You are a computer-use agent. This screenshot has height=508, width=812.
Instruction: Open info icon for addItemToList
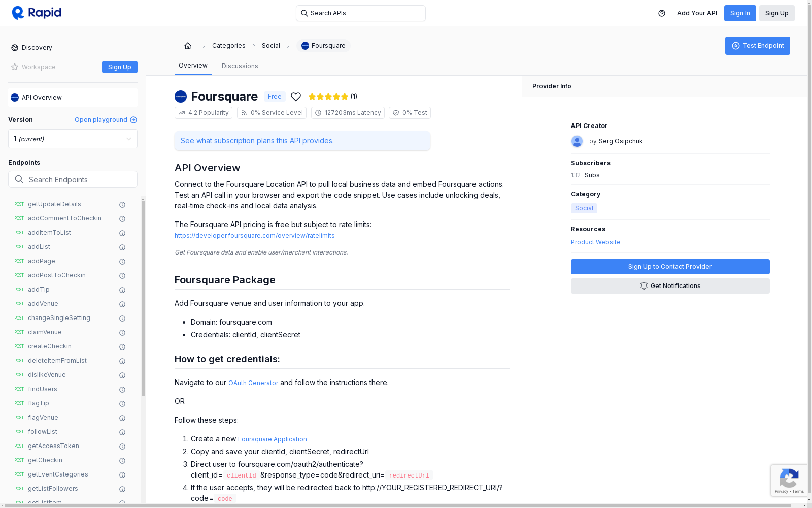click(122, 233)
